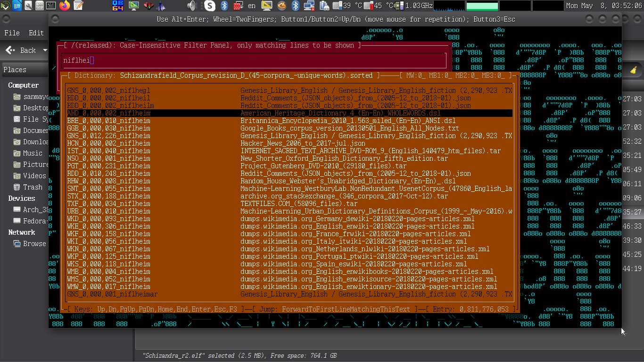Select row BRE_0,000,010_niflheim

click(289, 121)
